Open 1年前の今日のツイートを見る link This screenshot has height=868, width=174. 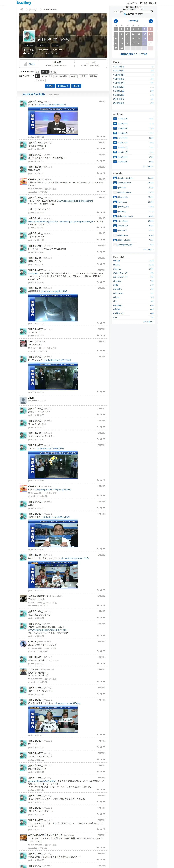click(133, 54)
